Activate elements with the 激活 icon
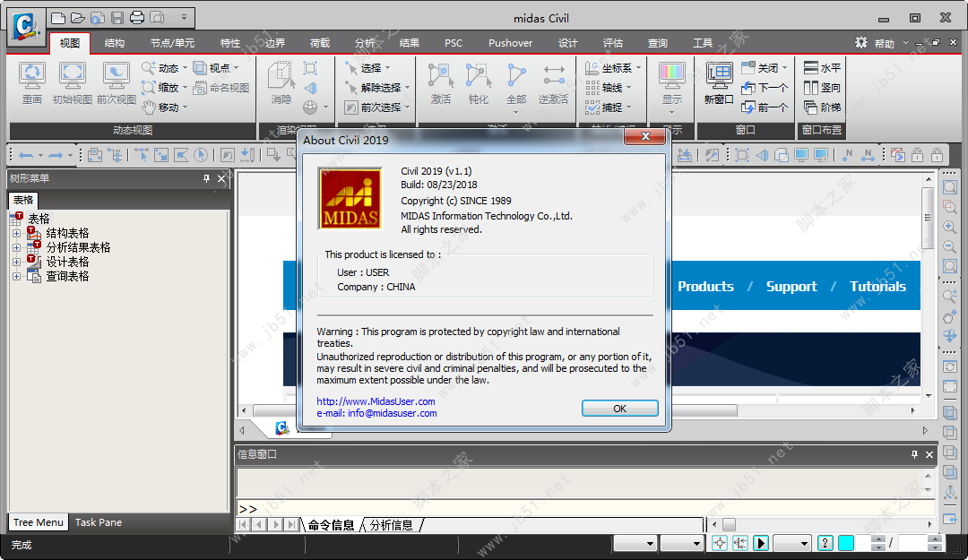 [x=441, y=82]
